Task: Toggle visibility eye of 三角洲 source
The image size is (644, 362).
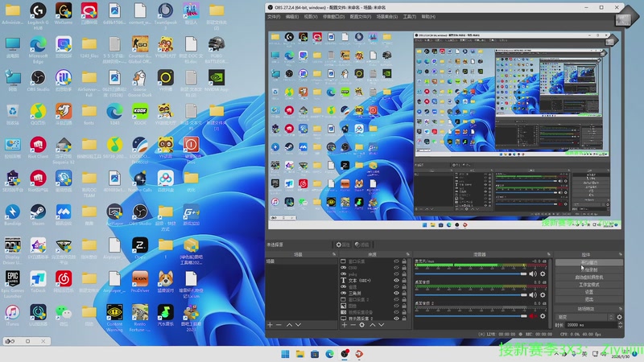Action: pos(395,293)
